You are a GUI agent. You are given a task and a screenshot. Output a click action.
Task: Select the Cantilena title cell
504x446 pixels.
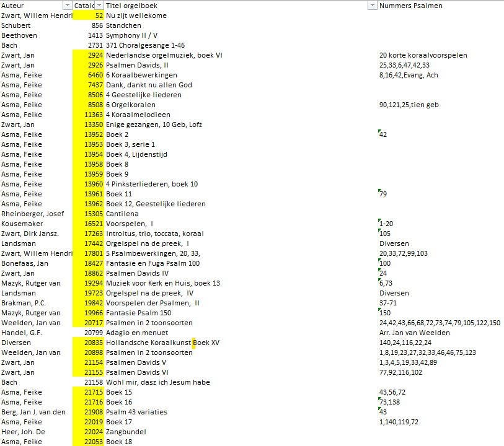point(122,214)
